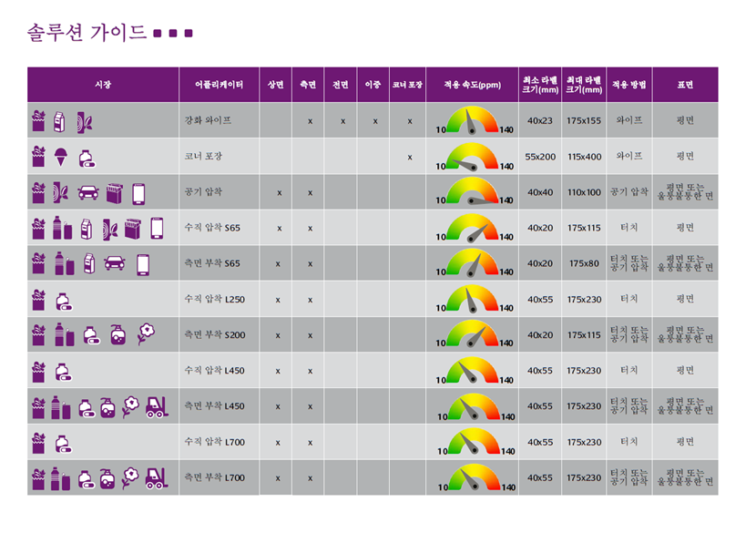The width and height of the screenshot is (756, 533).
Task: Click the 시장 column header
Action: [103, 85]
